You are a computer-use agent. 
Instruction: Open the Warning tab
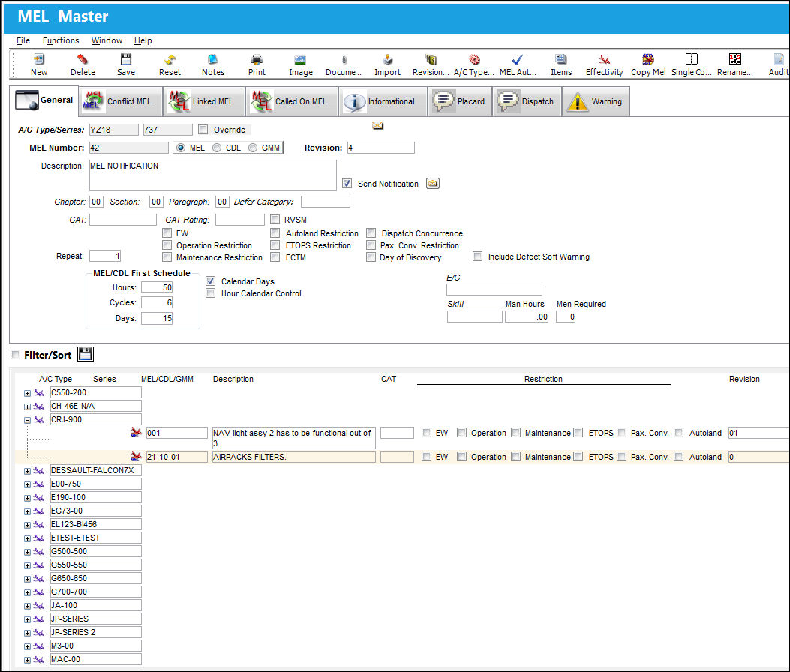point(596,101)
